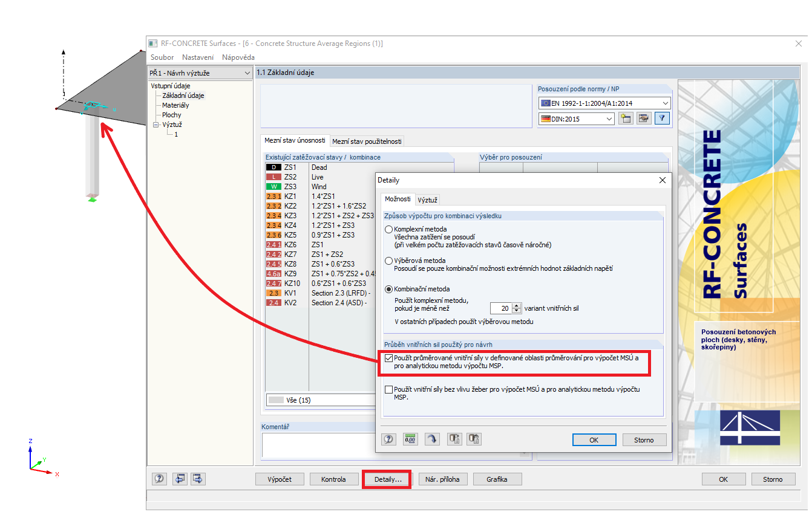Screen dimensions: 812x512
Task: Click the save settings as default icon
Action: [474, 439]
